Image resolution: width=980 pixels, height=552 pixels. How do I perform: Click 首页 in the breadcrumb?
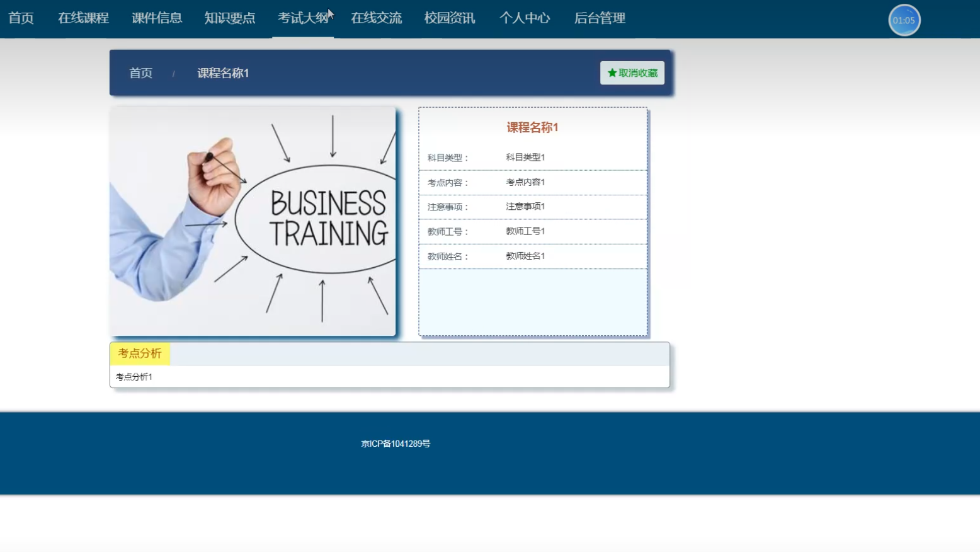coord(140,72)
